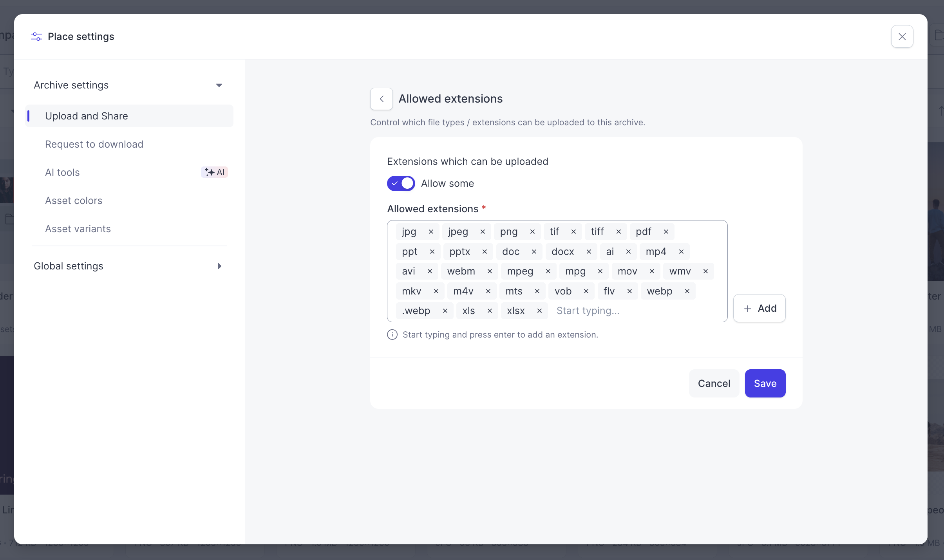Viewport: 944px width, 560px height.
Task: Remove the docx extension tag
Action: 589,252
